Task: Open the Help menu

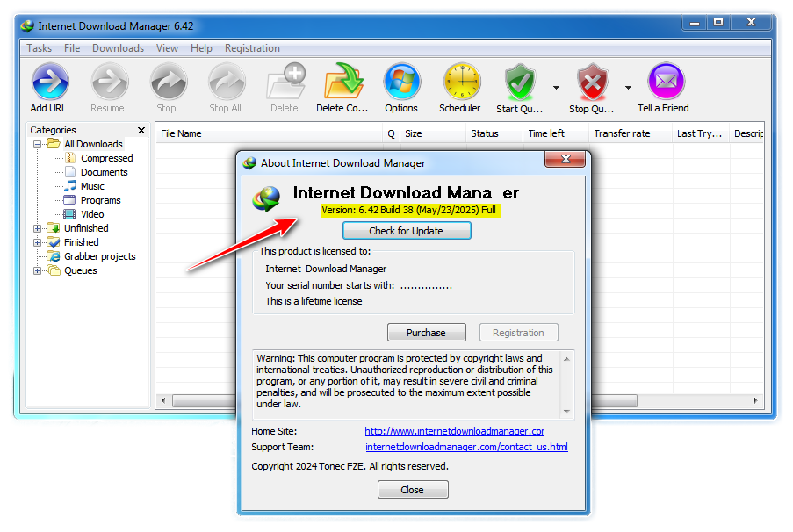Action: (201, 48)
